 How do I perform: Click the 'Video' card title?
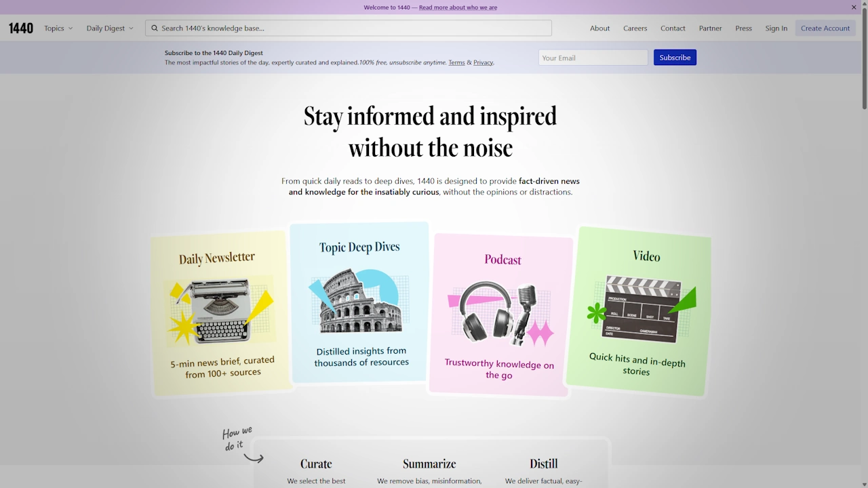point(646,256)
